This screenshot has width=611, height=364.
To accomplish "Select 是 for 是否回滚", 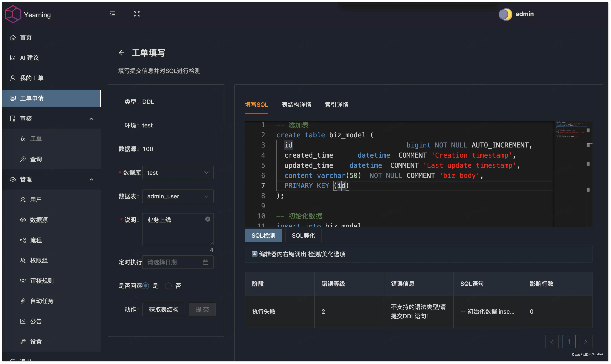I will coord(146,286).
